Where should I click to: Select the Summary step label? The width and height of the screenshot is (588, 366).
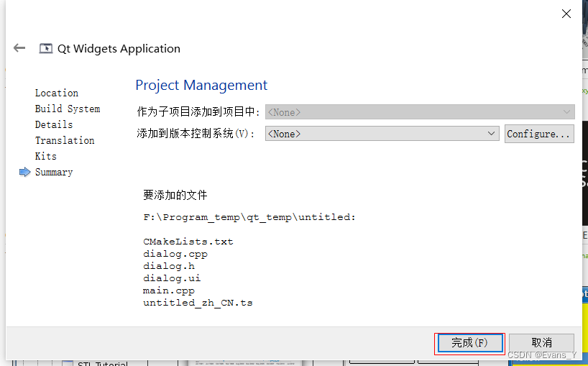coord(54,172)
